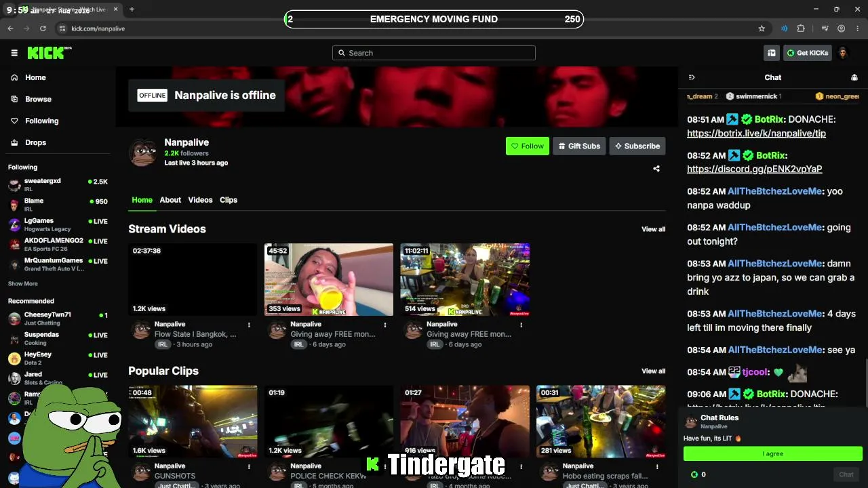The width and height of the screenshot is (868, 488).
Task: Open options menu for 11:02:11 stream video
Action: click(x=521, y=325)
